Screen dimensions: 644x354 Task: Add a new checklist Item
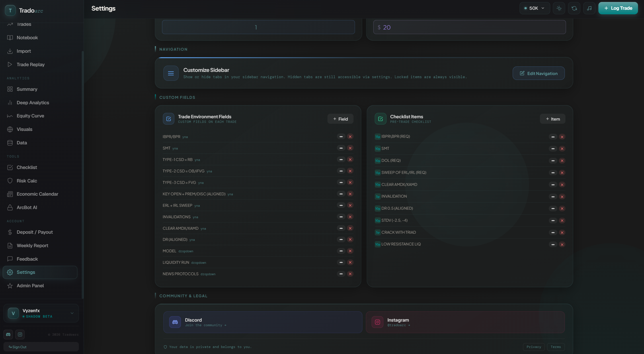click(x=553, y=119)
